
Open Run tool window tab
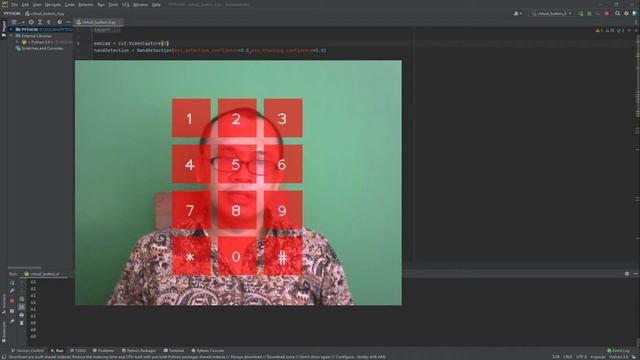(x=57, y=351)
